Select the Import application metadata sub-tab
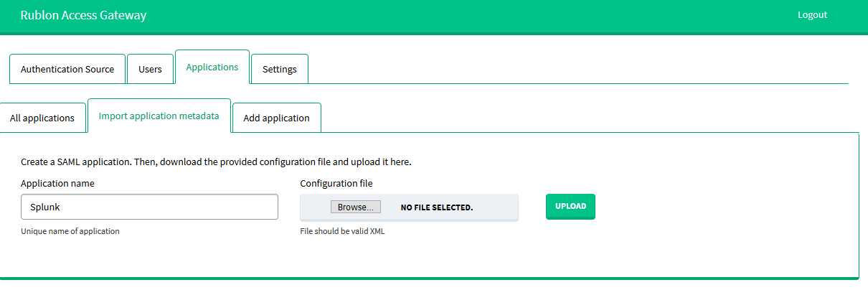 159,116
